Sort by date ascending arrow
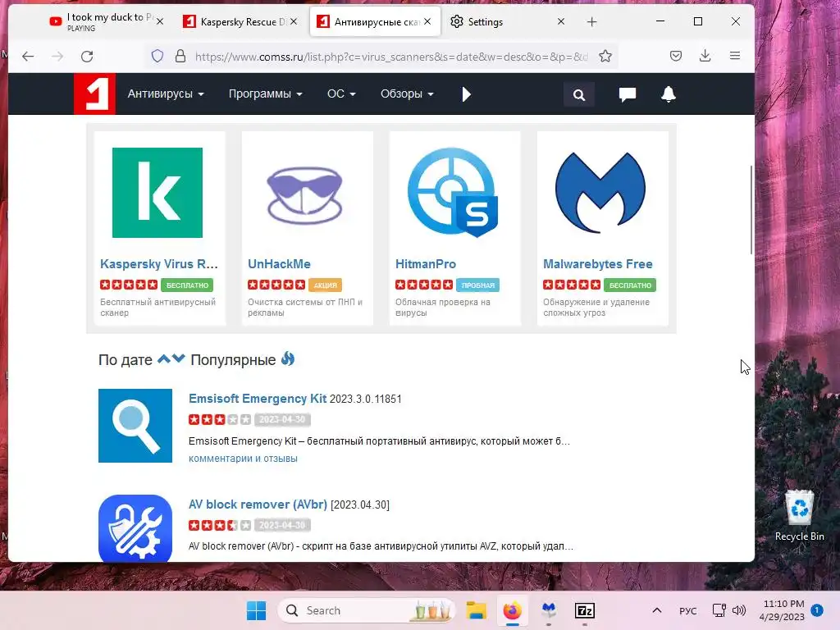This screenshot has width=840, height=630. (x=164, y=358)
